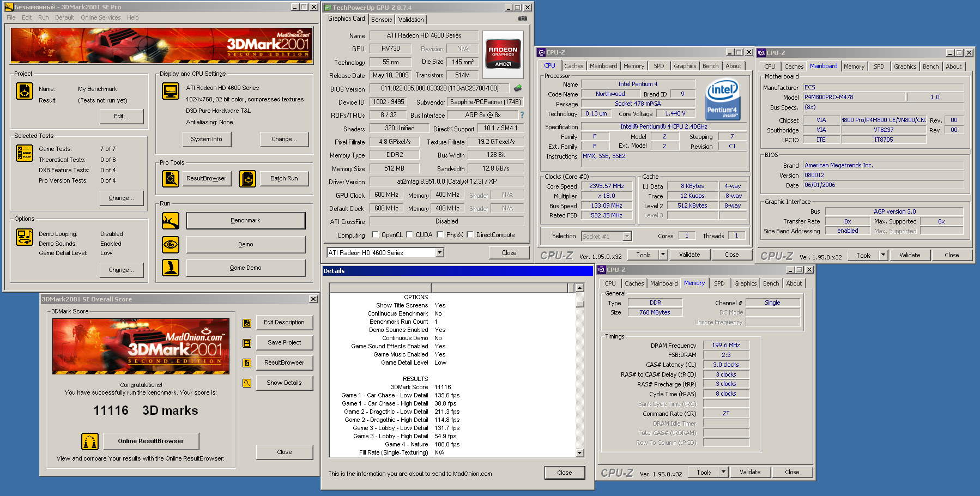The width and height of the screenshot is (980, 496).
Task: Open the Online Services menu in 3DMark2001
Action: [x=101, y=17]
